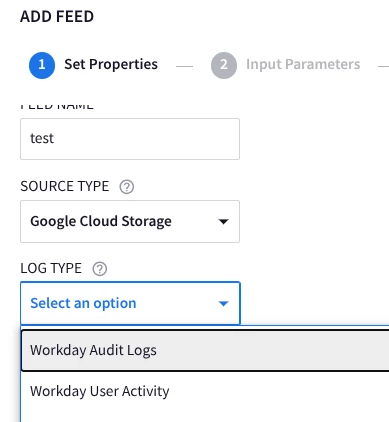Open the Source Type help icon
Image resolution: width=389 pixels, height=422 pixels.
[127, 187]
